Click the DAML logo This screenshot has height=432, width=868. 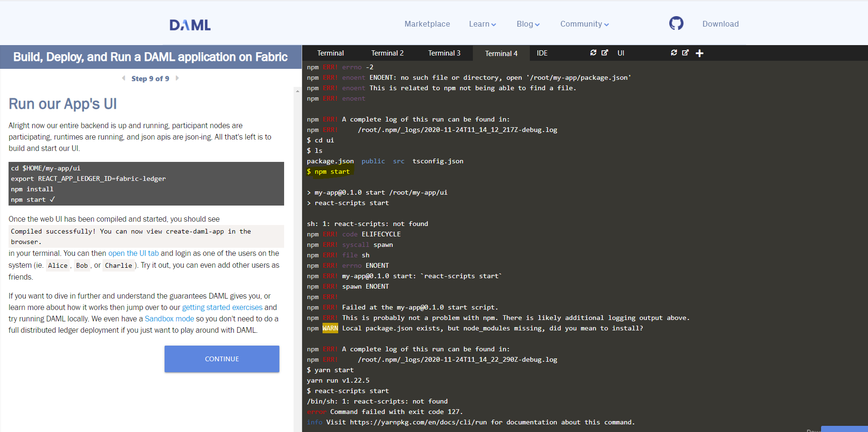[x=190, y=25]
